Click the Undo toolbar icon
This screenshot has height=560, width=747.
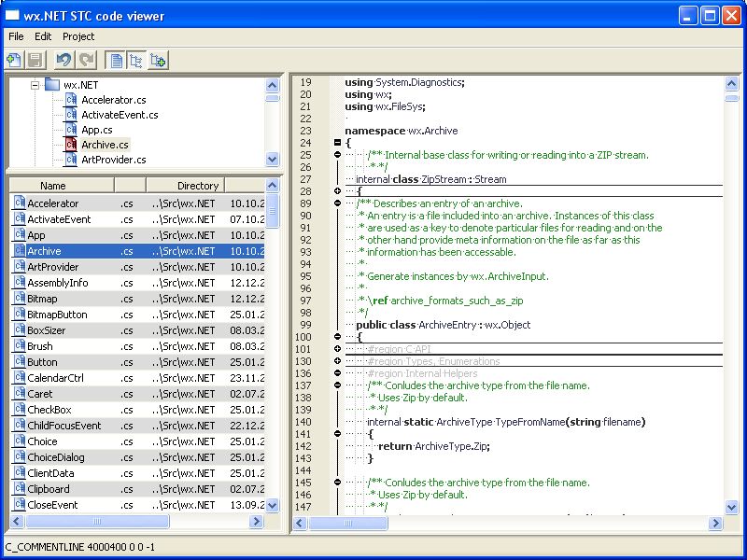(x=63, y=61)
